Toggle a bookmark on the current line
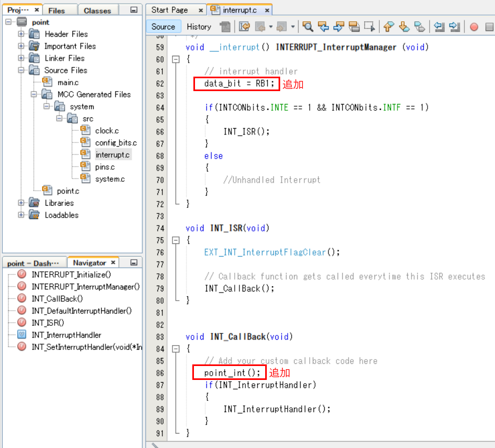 (420, 27)
